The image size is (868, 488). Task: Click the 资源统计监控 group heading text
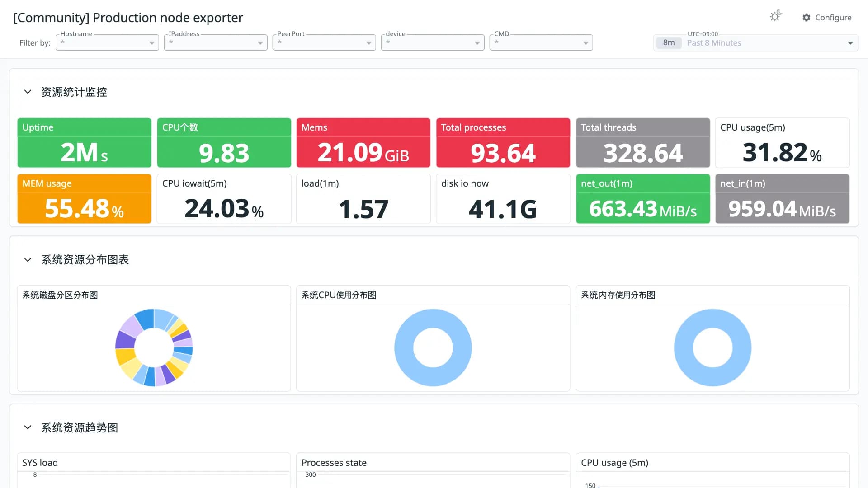74,92
